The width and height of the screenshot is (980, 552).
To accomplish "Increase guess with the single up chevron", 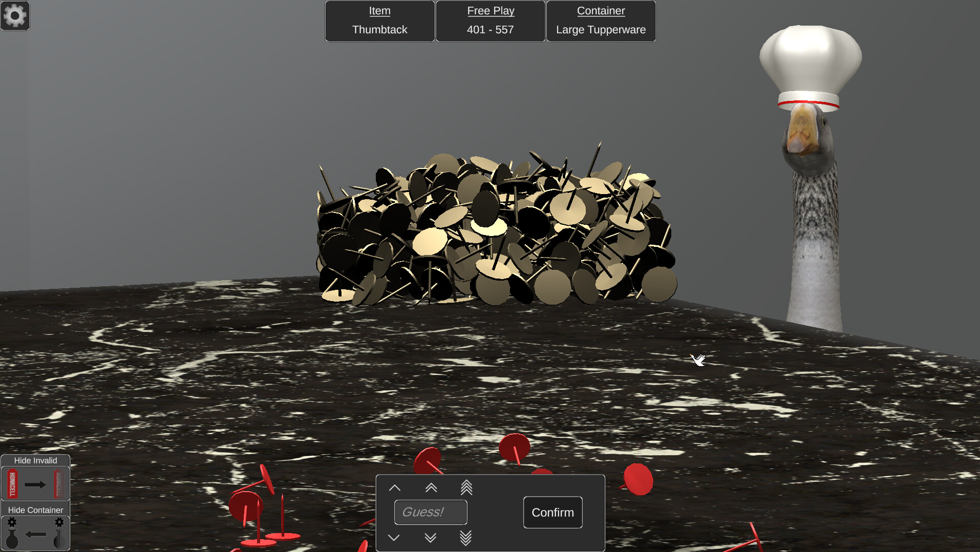I will click(x=394, y=487).
